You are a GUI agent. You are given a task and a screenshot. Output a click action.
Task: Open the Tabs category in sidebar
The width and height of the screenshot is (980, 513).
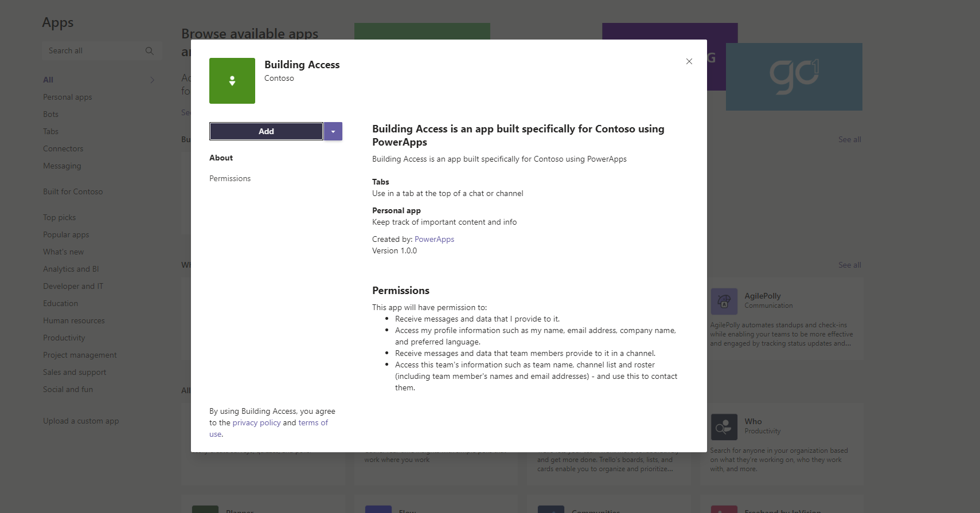click(x=50, y=131)
